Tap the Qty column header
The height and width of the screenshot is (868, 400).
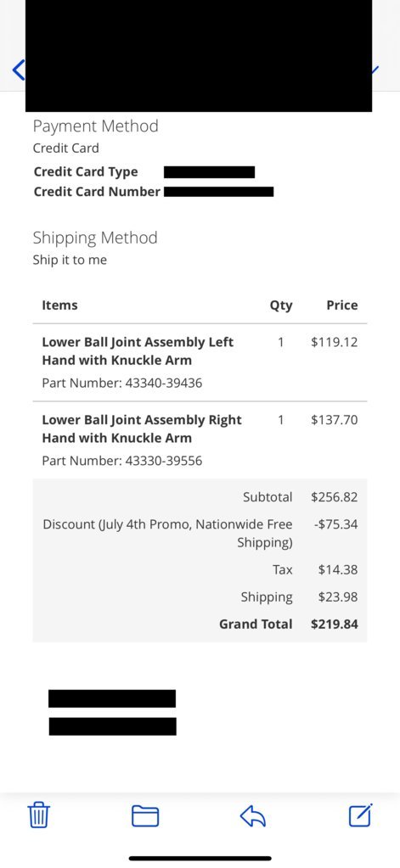(281, 305)
